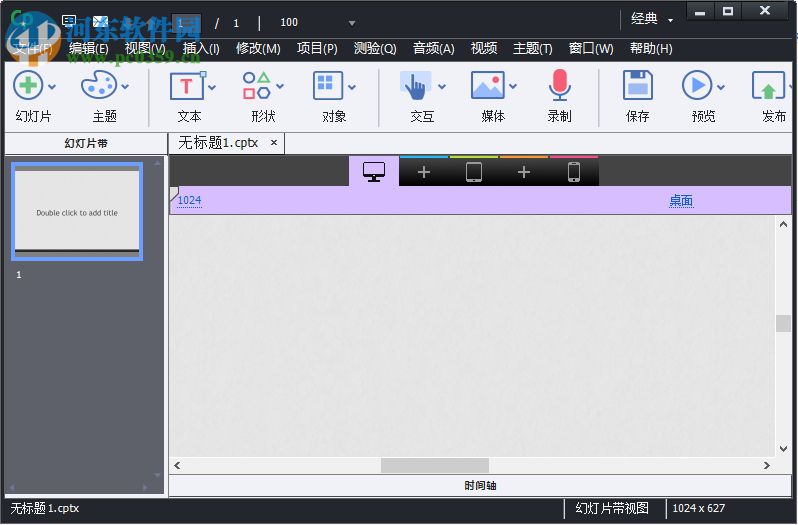Image resolution: width=798 pixels, height=525 pixels.
Task: Click the 幻灯片带 panel header
Action: pos(86,143)
